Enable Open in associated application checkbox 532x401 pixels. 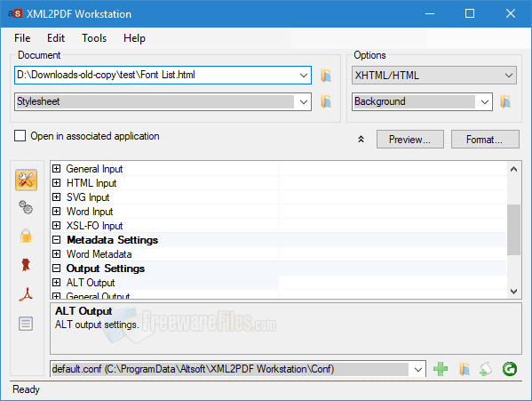click(x=20, y=135)
